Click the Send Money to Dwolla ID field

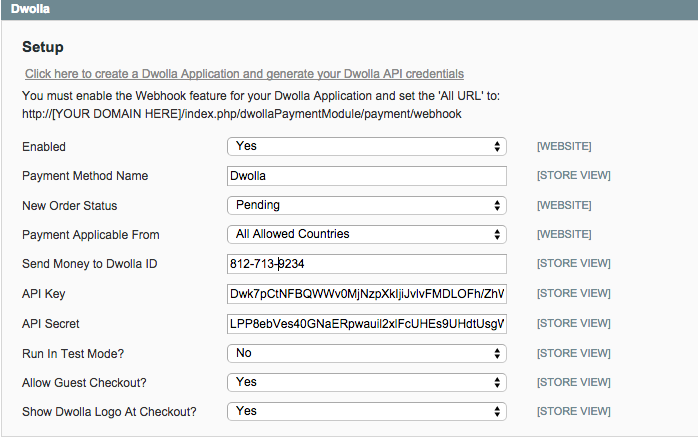367,264
